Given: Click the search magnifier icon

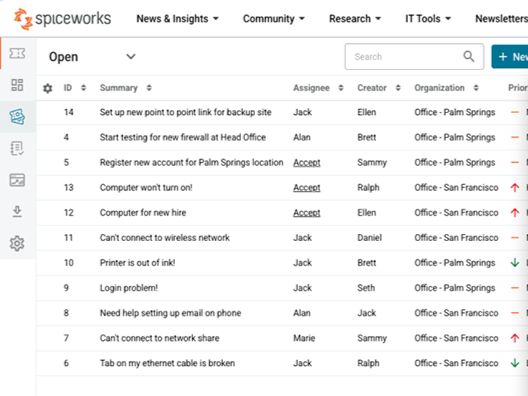Looking at the screenshot, I should [469, 56].
